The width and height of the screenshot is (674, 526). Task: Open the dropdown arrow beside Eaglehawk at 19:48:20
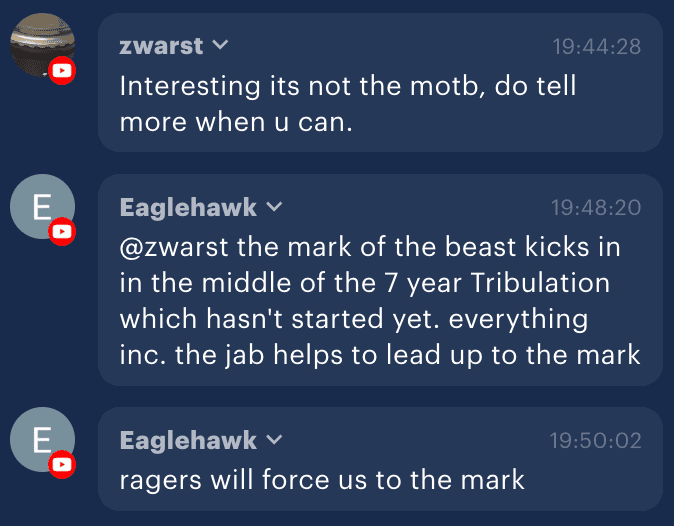(x=274, y=207)
